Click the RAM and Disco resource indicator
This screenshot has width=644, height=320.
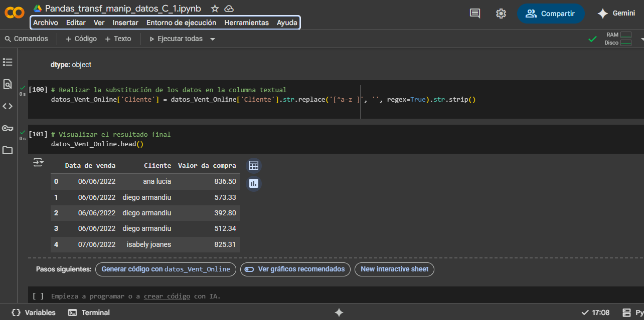point(618,39)
